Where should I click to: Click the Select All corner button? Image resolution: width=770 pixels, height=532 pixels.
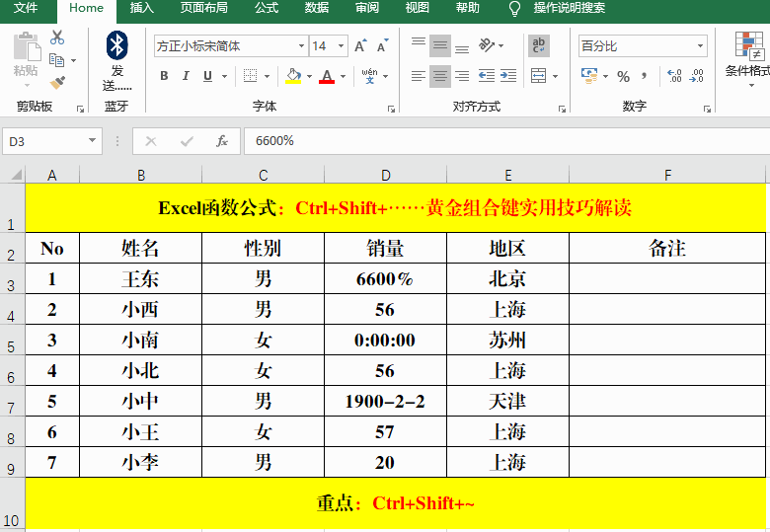(x=13, y=175)
